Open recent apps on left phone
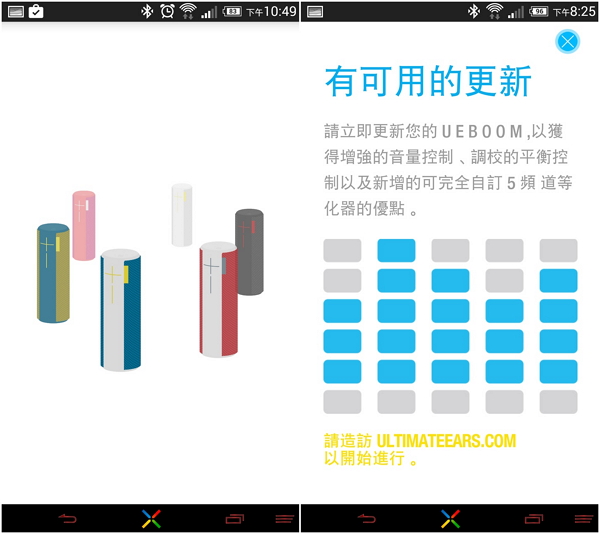This screenshot has height=534, width=600. coord(235,518)
